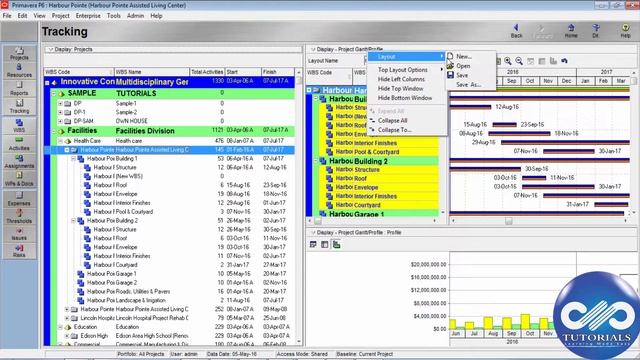Viewport: 640px width, 360px height.
Task: Click third green icon in Profile toolbar
Action: [336, 244]
